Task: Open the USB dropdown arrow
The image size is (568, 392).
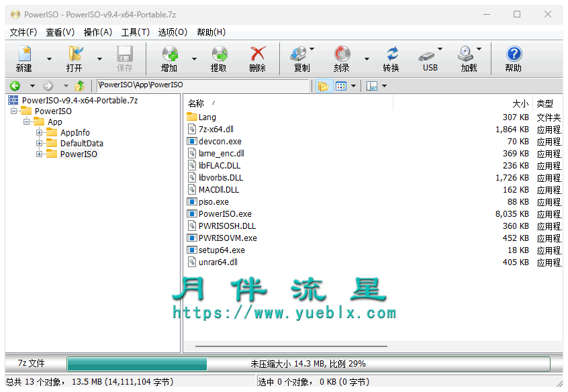Action: [x=440, y=48]
